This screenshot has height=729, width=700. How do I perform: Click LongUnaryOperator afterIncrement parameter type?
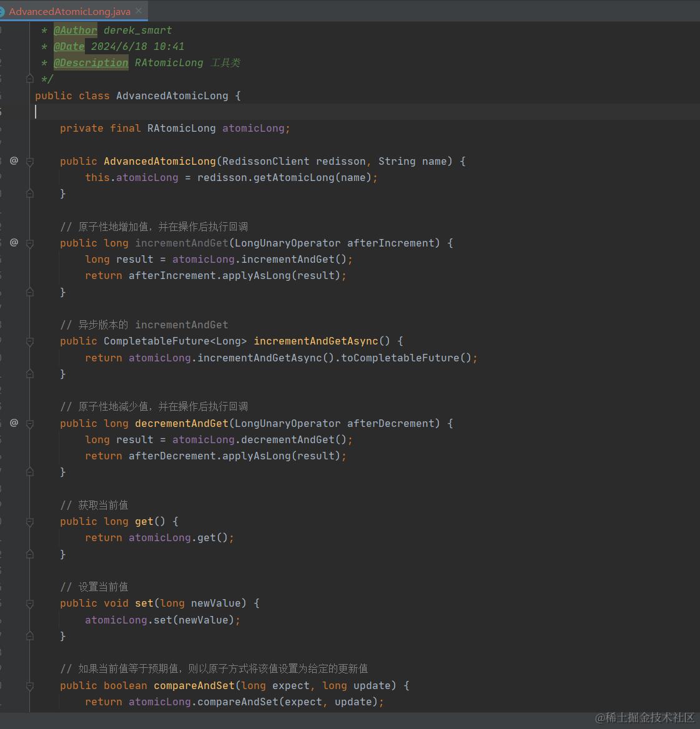(287, 243)
